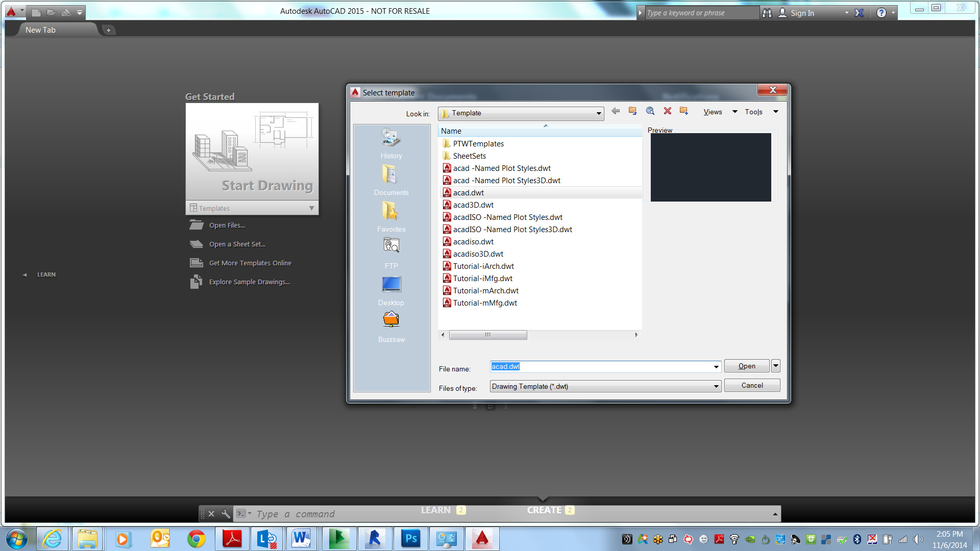Click the keyword search input field
The height and width of the screenshot is (551, 980).
(702, 13)
